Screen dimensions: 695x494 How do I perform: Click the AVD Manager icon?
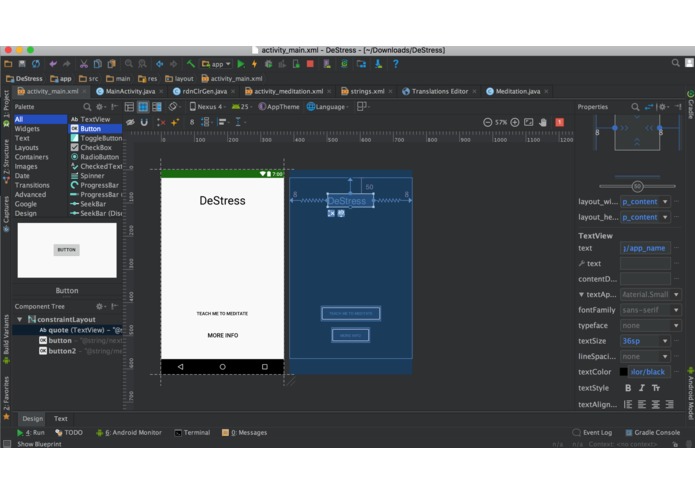coord(327,64)
